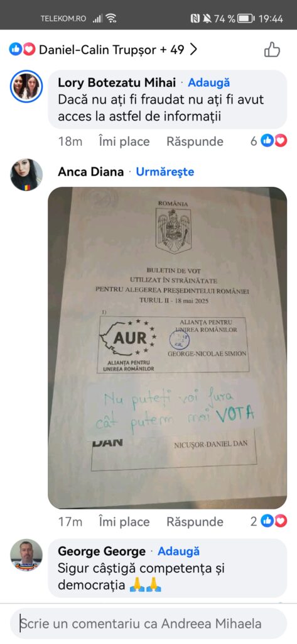Tap the battery indicator in status bar
Screen dimensions: 297x644
pos(246,18)
